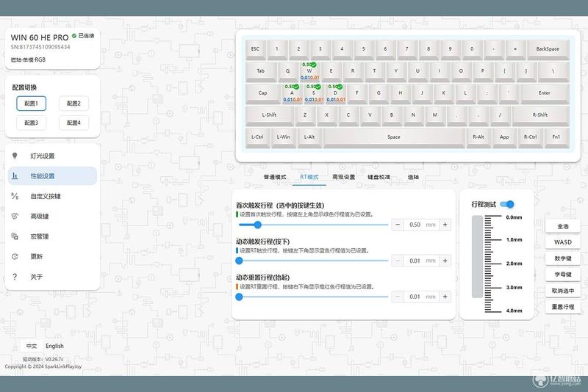Viewport: 588px width, 392px height.
Task: Click the 0.01 mm 动态重置行程 value field
Action: [421, 297]
